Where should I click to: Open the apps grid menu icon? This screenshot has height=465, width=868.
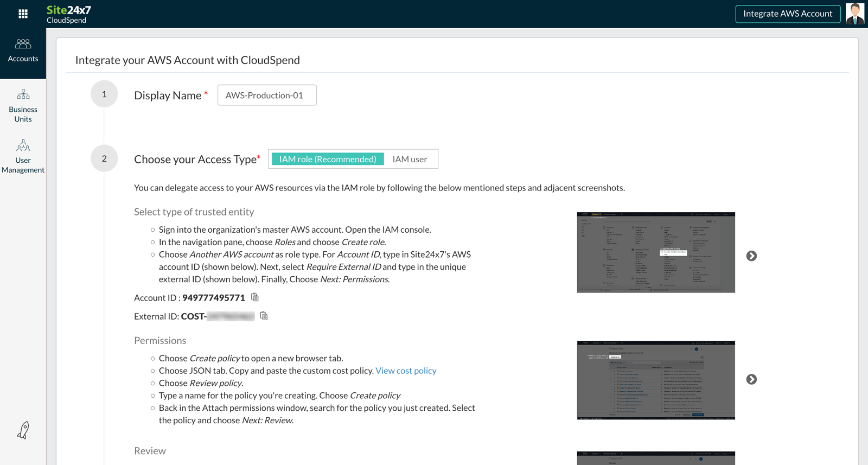tap(23, 14)
